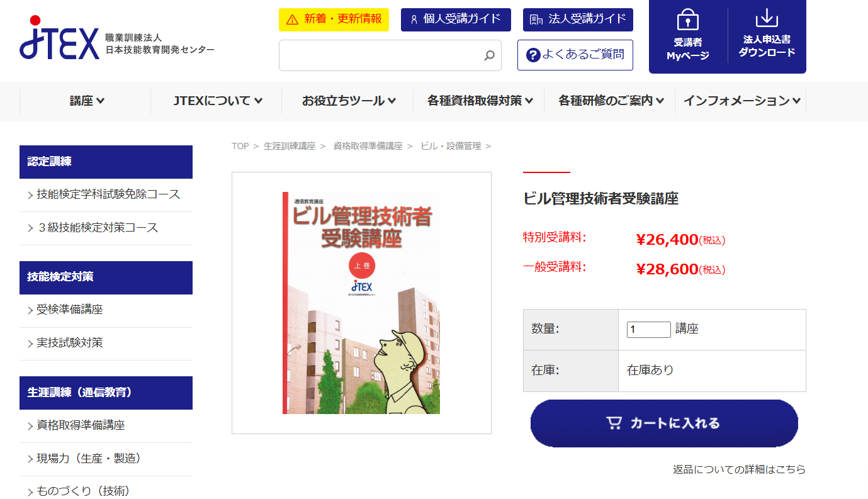
Task: Open 新着・更新情報 warning button
Action: coord(334,20)
